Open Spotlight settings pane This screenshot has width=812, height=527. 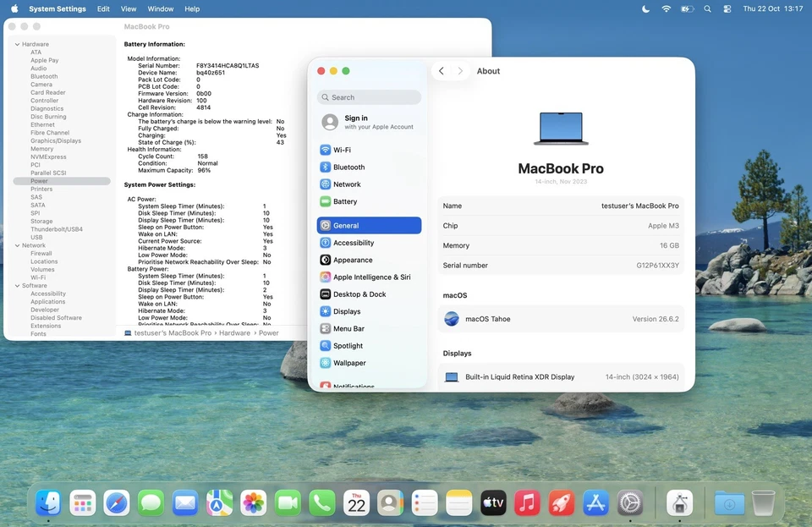pos(369,345)
